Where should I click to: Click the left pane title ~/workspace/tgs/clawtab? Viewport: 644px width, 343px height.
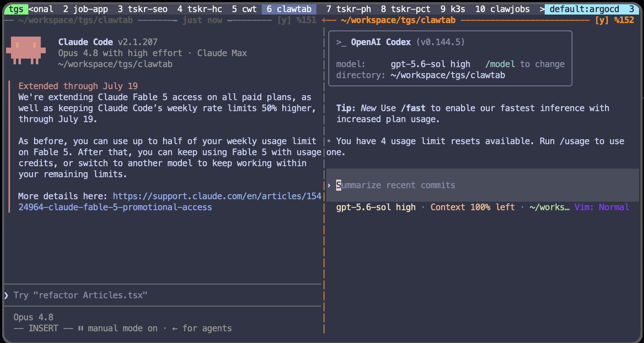(x=76, y=20)
